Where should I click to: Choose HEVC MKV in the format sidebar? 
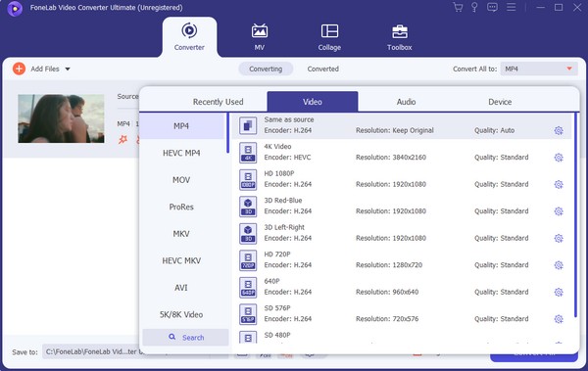(x=181, y=260)
